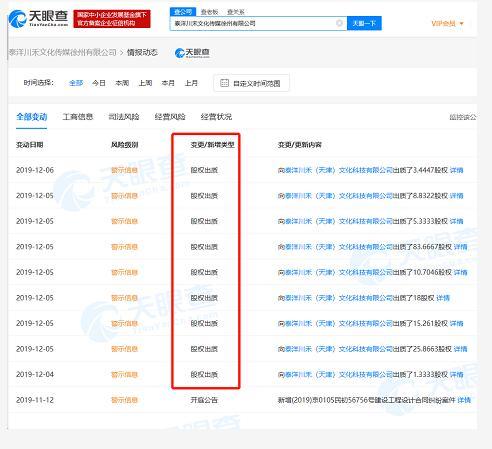The width and height of the screenshot is (492, 449).
Task: Click 警示信息 in the 2019-11-12 row
Action: point(124,400)
